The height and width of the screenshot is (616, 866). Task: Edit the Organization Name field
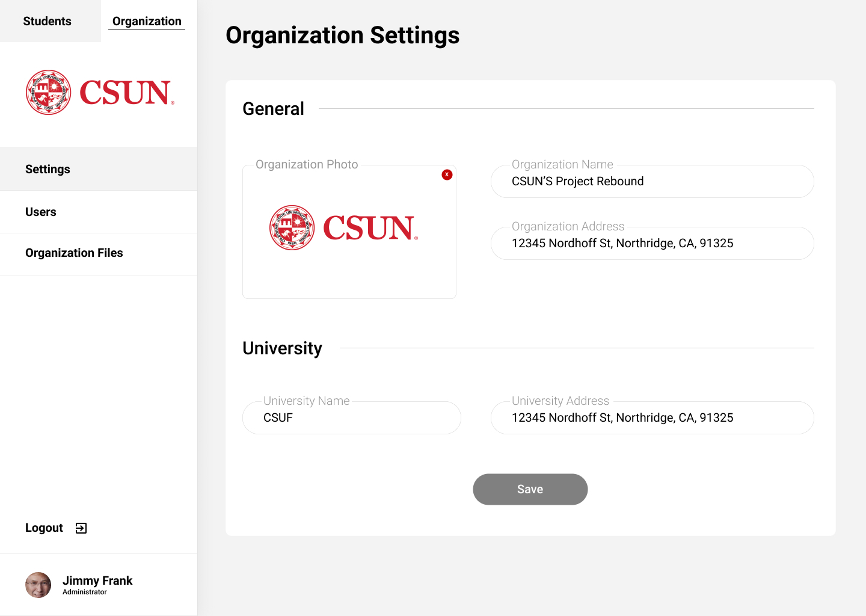click(653, 181)
